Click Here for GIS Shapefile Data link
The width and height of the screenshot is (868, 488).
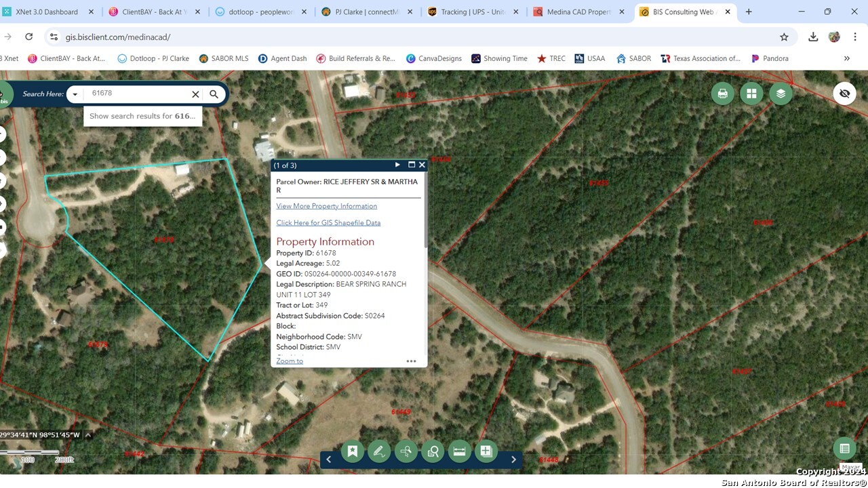[328, 223]
